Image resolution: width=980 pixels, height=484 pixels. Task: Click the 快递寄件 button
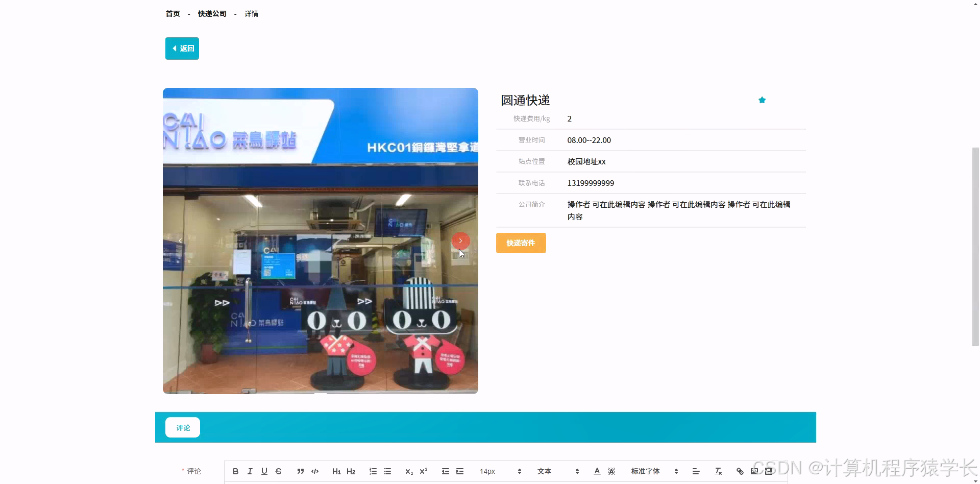tap(521, 243)
